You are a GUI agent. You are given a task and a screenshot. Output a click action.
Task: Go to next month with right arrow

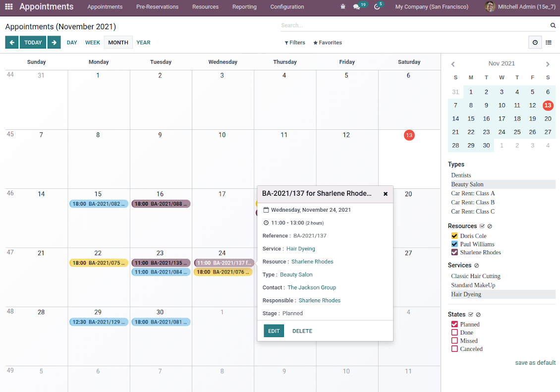click(54, 43)
